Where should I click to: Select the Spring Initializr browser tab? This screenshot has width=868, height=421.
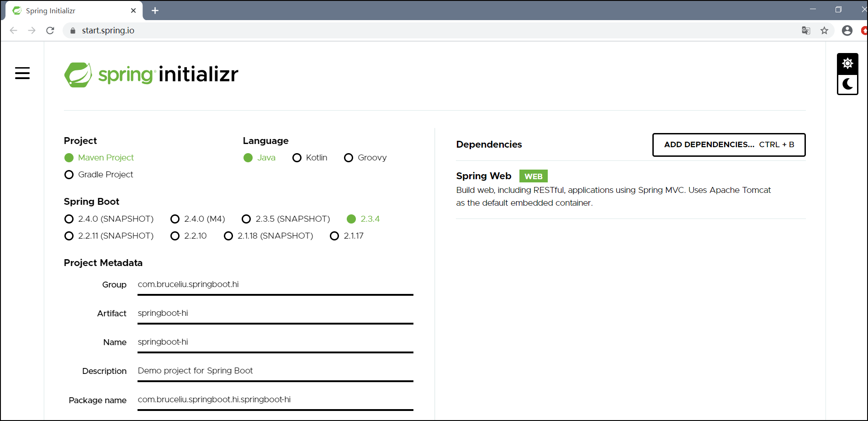(x=73, y=11)
